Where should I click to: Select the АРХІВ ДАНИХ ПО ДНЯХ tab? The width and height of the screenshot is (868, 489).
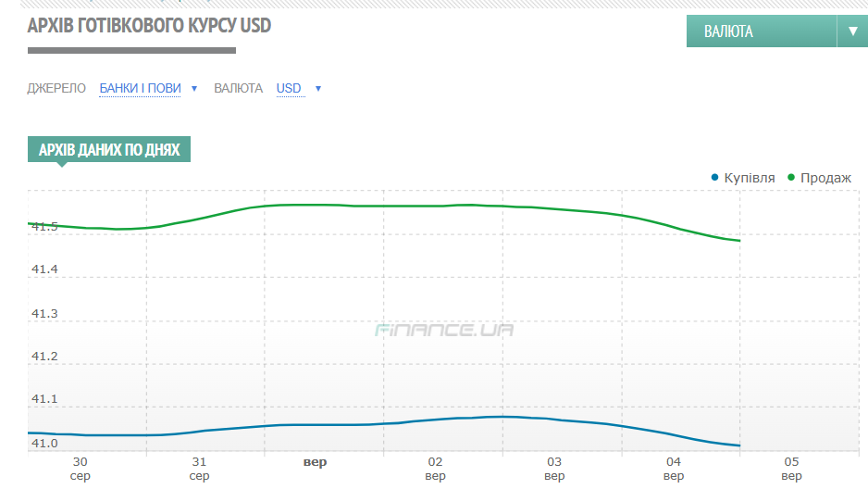(x=109, y=149)
